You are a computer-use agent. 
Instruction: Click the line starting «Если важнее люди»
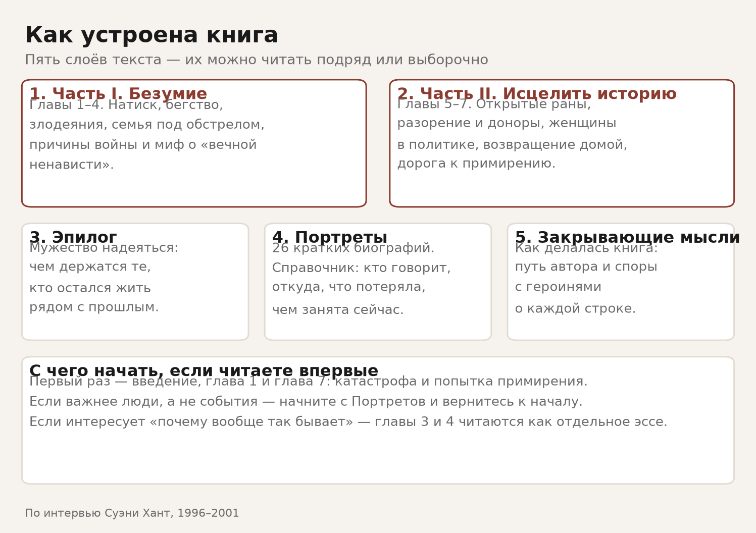coord(306,402)
